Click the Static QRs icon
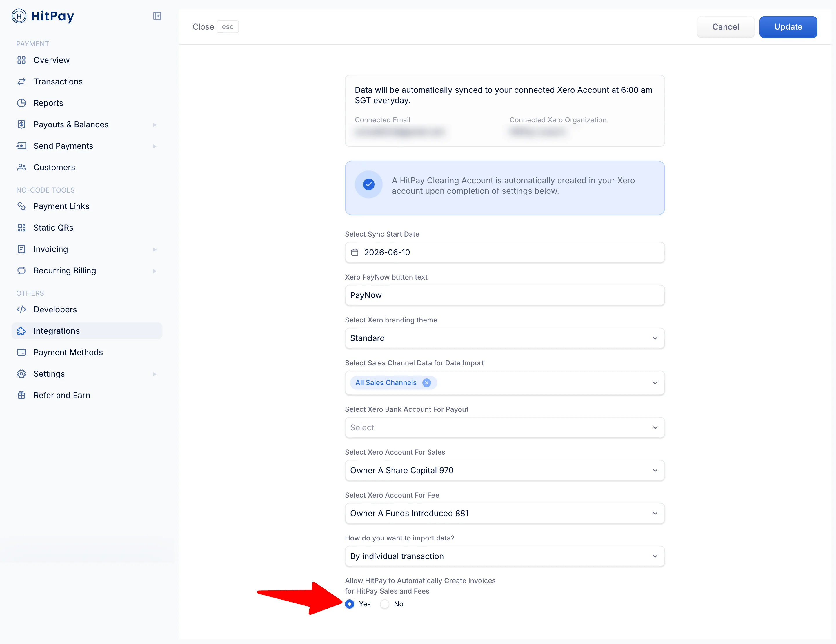 [x=21, y=228]
